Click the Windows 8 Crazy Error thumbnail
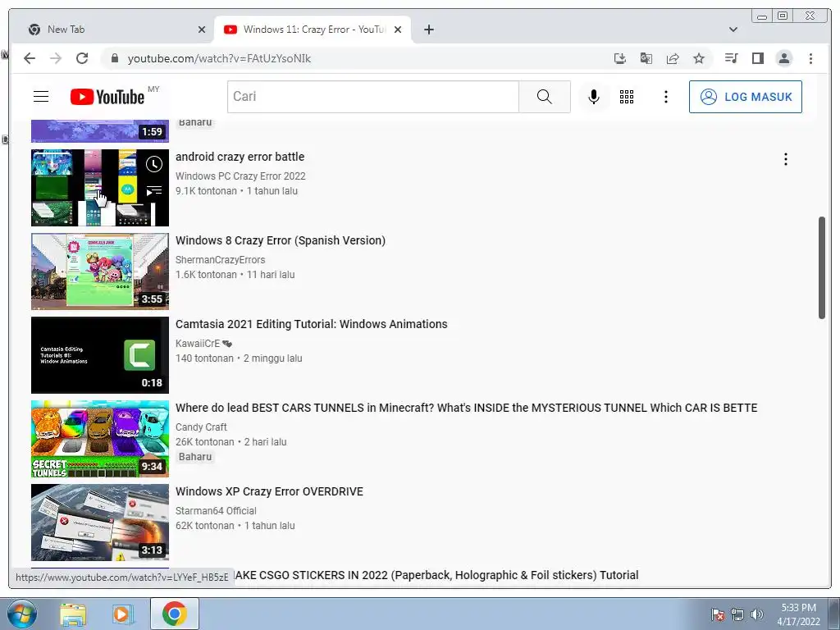 [x=99, y=271]
